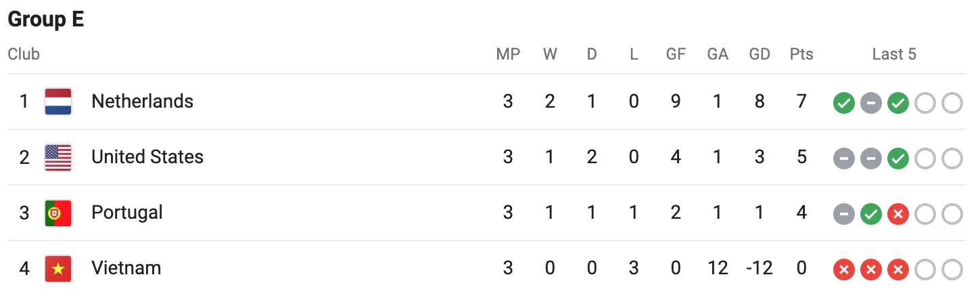
Task: Click Vietnam's first red loss icon
Action: tap(843, 270)
